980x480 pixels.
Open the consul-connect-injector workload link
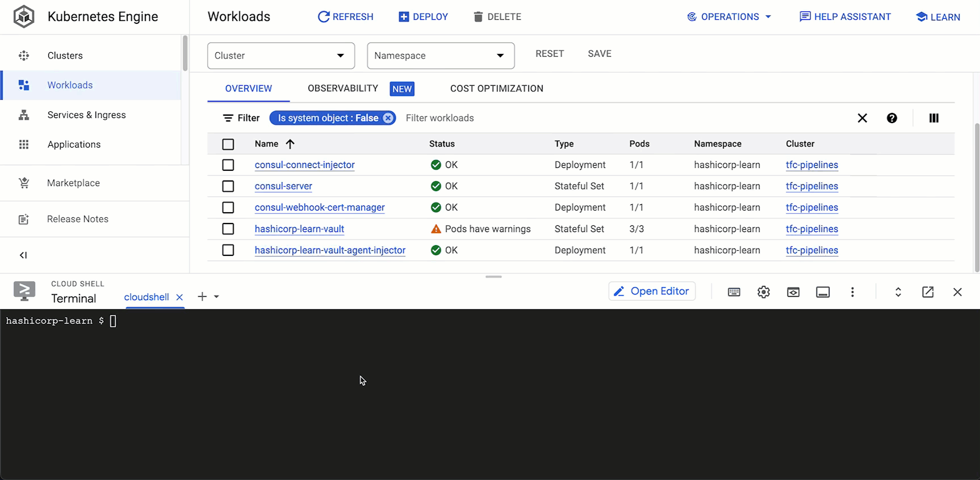pyautogui.click(x=305, y=165)
